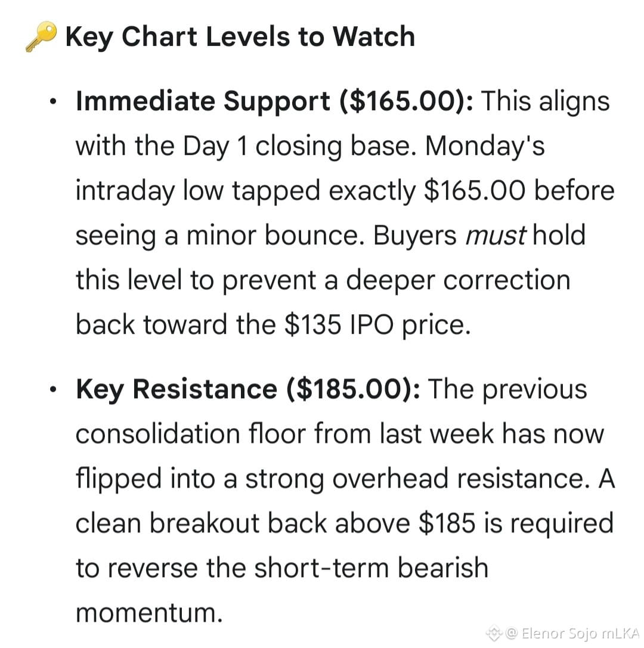Click the word momentum on last line

click(x=149, y=613)
